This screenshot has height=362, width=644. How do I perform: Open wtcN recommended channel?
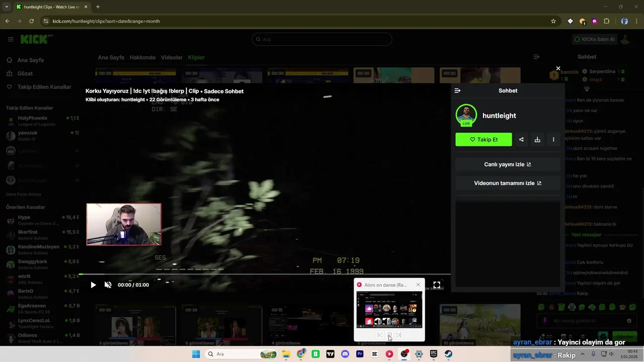point(42,279)
